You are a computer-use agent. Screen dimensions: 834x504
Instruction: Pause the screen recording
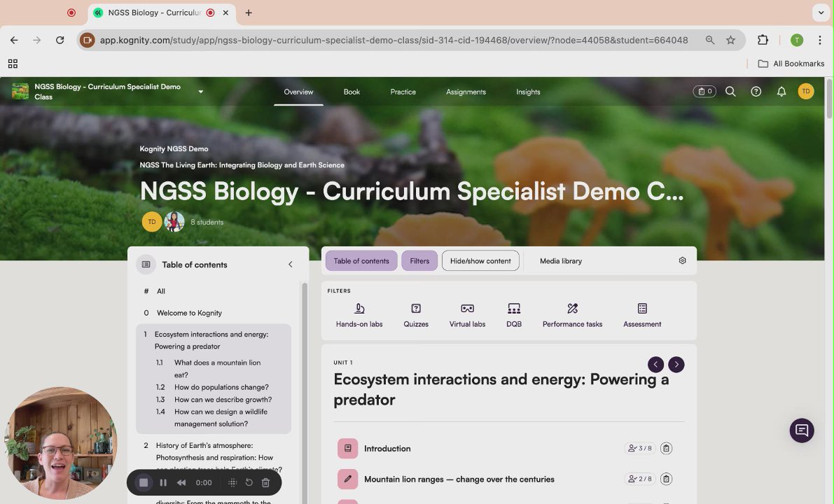click(163, 483)
